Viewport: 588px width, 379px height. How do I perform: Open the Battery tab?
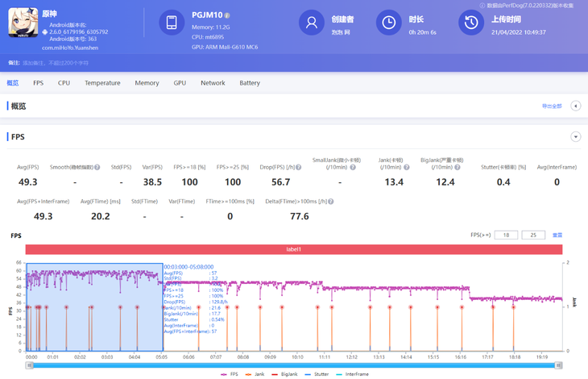pyautogui.click(x=250, y=83)
